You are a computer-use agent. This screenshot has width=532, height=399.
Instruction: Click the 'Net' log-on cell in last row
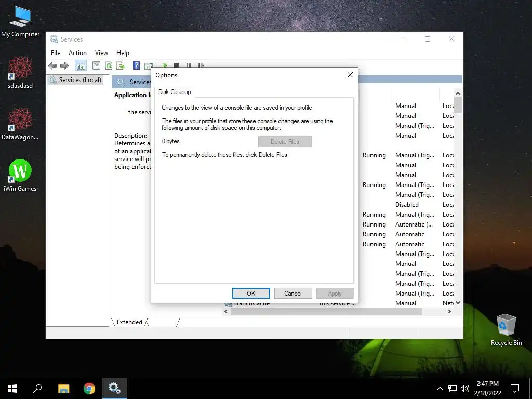(x=448, y=303)
